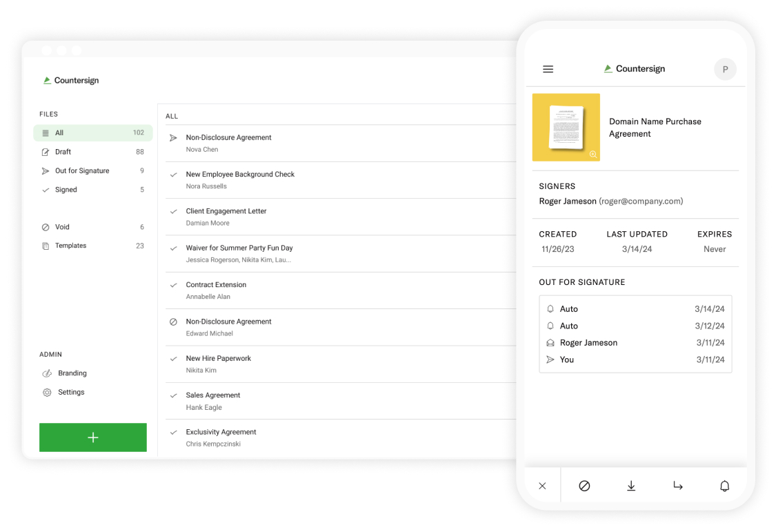Click the green plus button to create new
Image resolution: width=776 pixels, height=532 pixels.
(92, 437)
